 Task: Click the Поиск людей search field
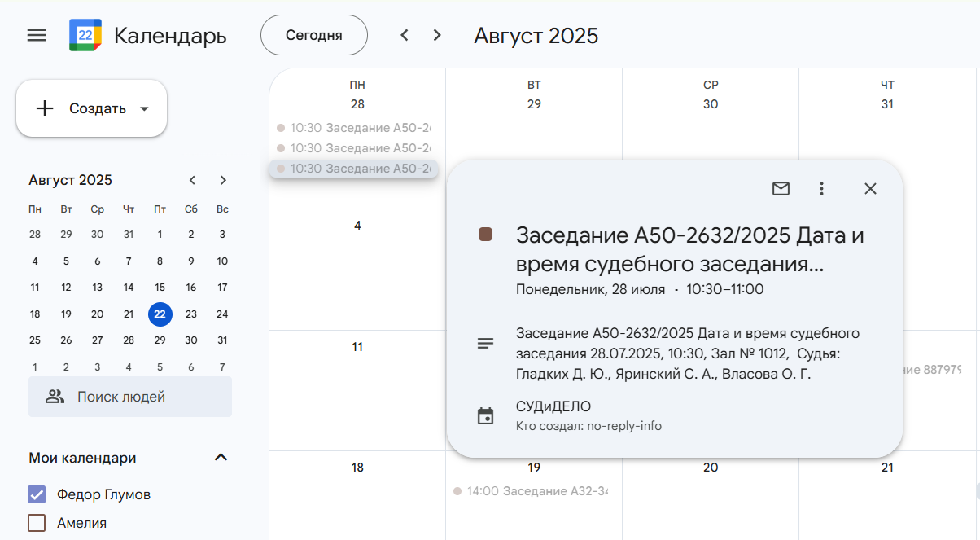pos(130,397)
